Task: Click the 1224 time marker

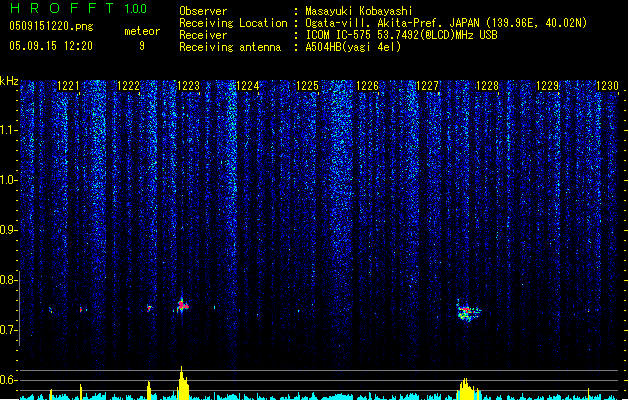Action: pos(248,85)
